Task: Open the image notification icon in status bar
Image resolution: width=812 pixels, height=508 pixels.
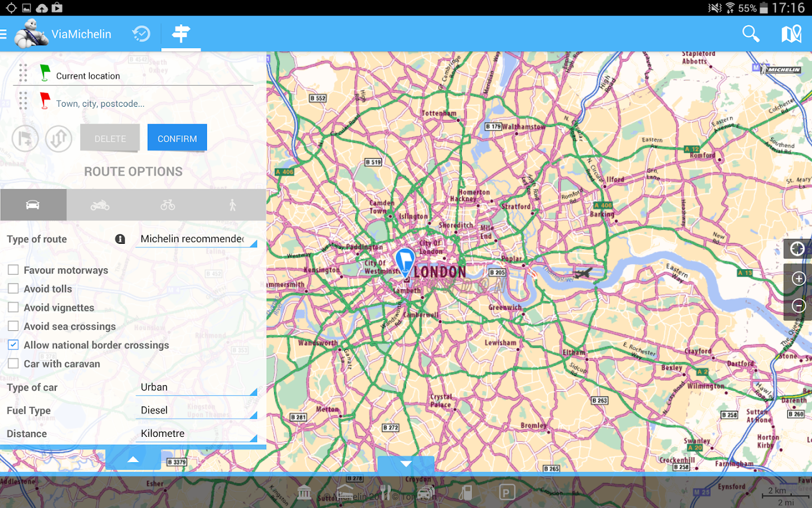Action: pos(27,8)
